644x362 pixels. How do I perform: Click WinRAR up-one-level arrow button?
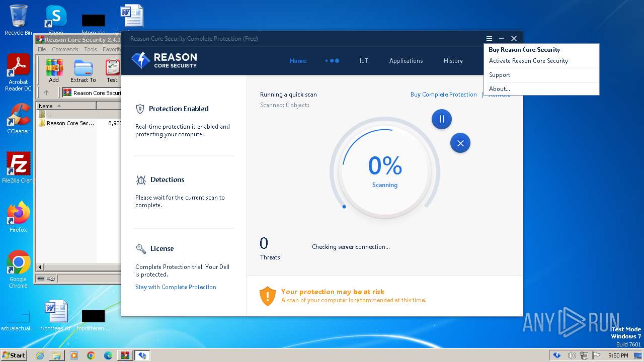[x=46, y=93]
